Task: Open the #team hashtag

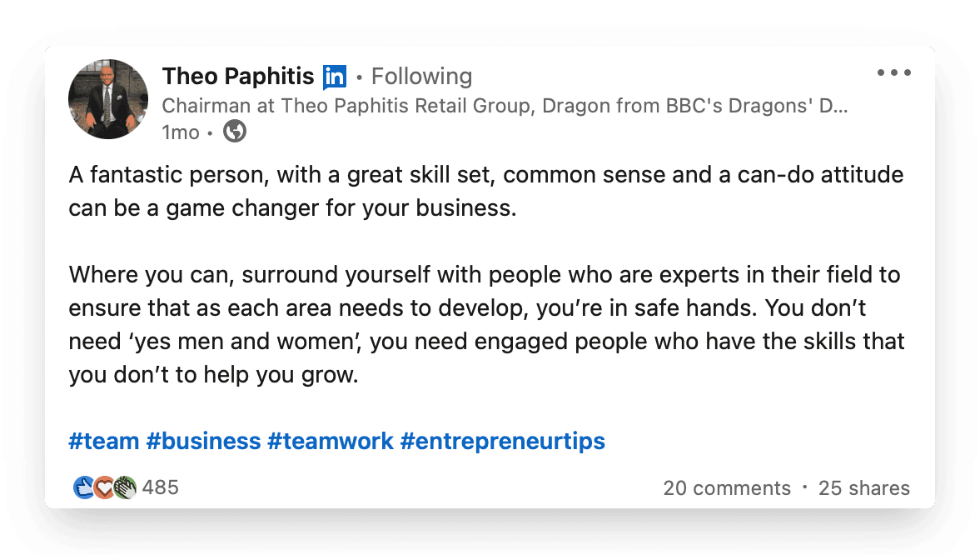Action: (x=104, y=441)
